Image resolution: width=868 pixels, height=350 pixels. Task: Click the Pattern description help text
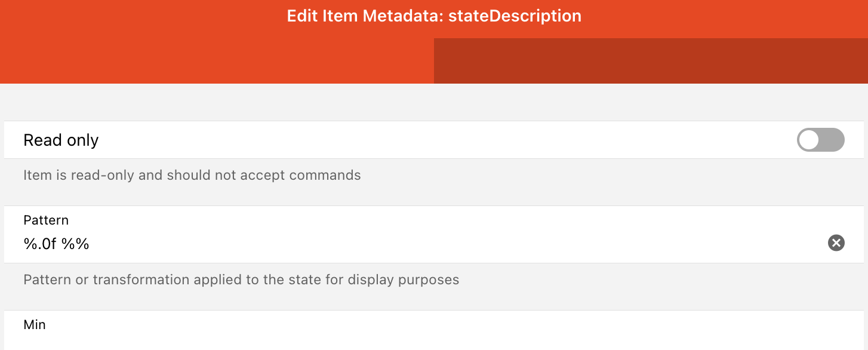[x=241, y=280]
